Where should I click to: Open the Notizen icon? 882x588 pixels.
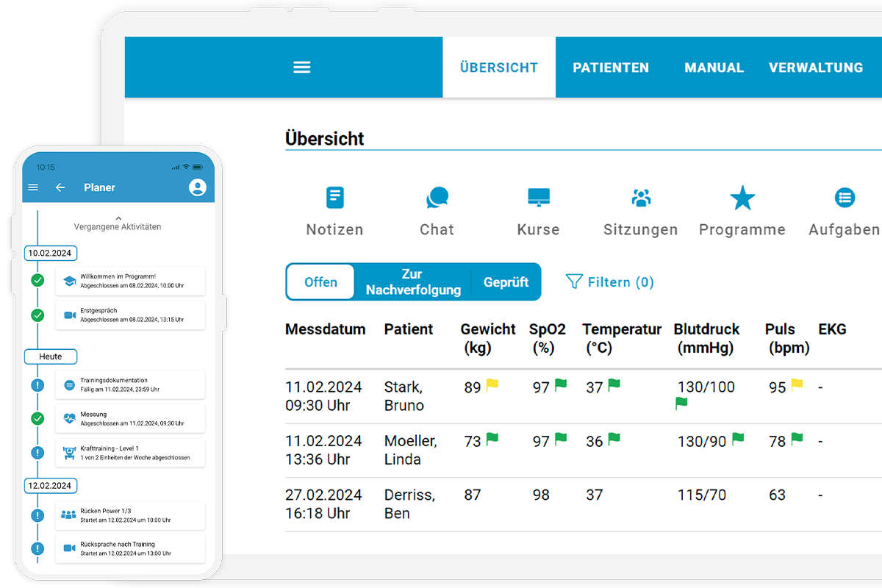click(335, 197)
